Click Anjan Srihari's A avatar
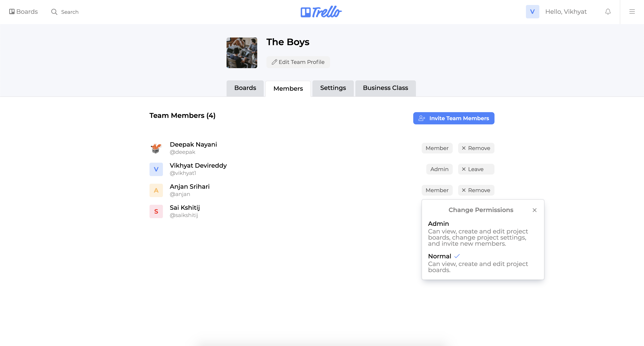Viewport: 644px width, 346px height. pos(156,190)
